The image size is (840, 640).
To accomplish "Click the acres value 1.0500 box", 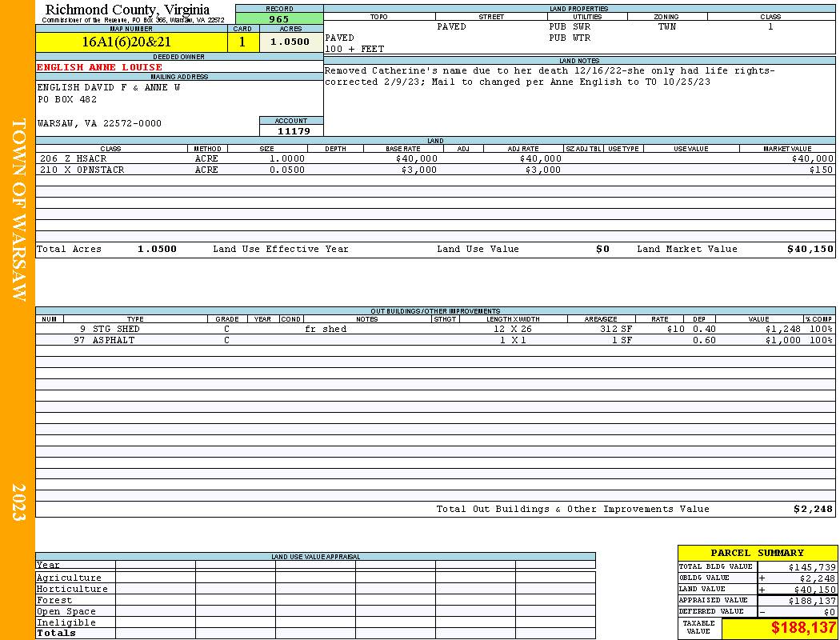I will click(291, 42).
